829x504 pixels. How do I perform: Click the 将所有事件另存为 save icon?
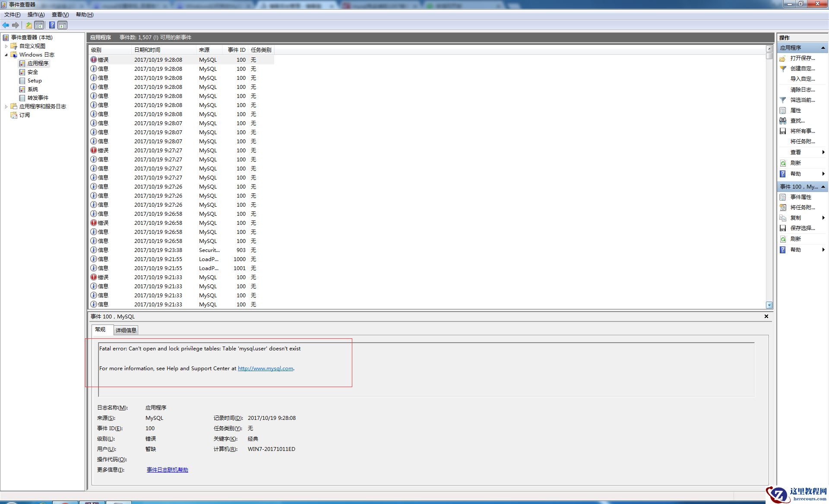[x=783, y=131]
